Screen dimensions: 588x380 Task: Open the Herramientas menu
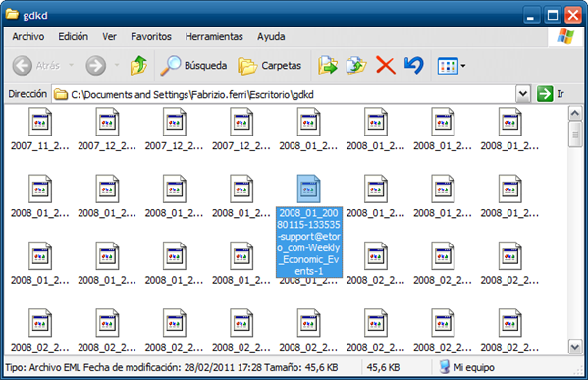pyautogui.click(x=214, y=36)
